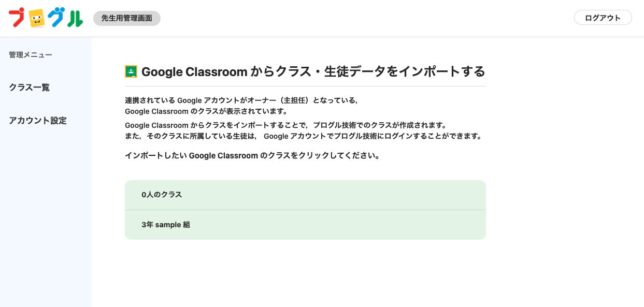Open アカウント設定 in the sidebar menu
This screenshot has width=644, height=307.
(x=38, y=121)
